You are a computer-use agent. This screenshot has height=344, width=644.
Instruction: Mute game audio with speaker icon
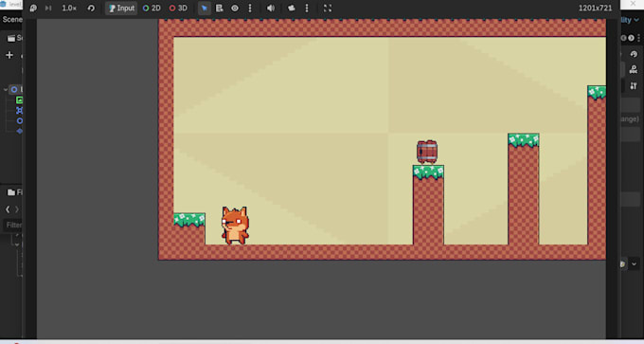[x=271, y=9]
